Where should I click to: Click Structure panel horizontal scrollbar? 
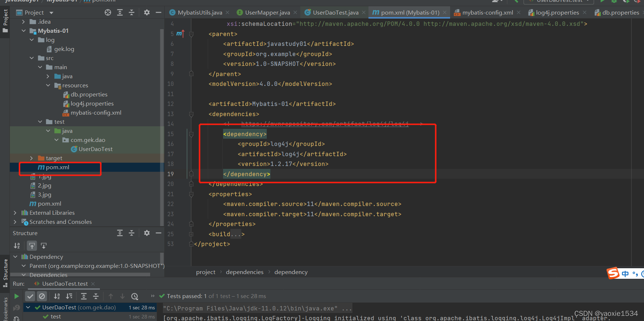[80, 274]
